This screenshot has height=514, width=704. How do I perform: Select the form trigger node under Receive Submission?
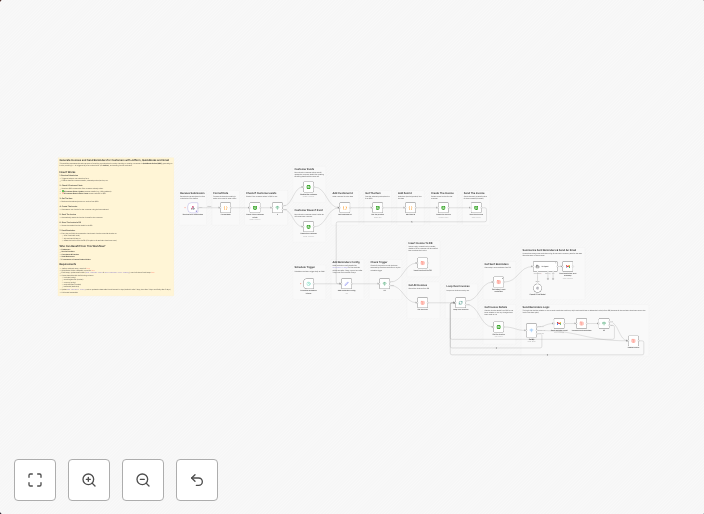tap(193, 207)
